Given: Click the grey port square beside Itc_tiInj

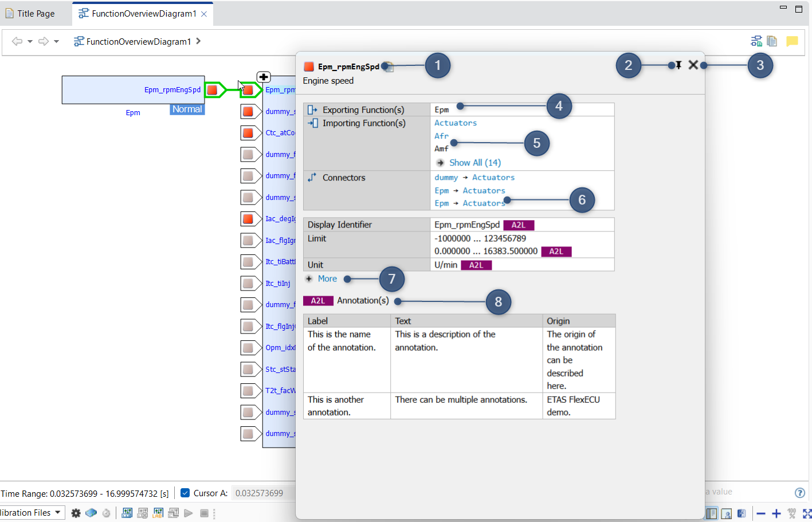Looking at the screenshot, I should click(248, 283).
